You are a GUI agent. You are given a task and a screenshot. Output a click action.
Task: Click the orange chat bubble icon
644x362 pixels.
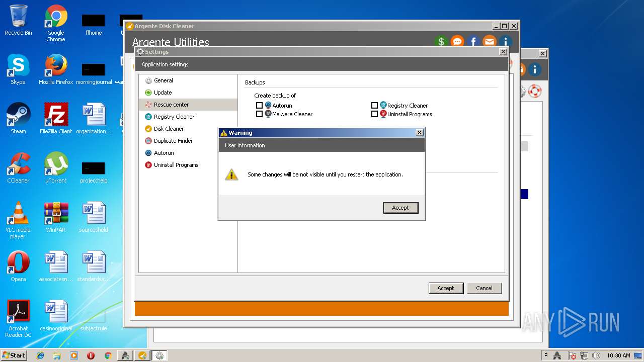(457, 41)
